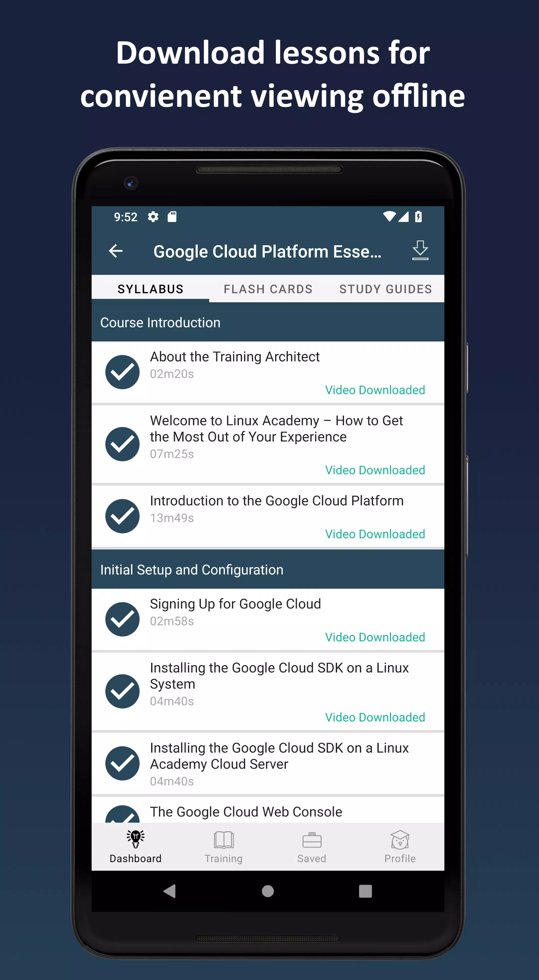Toggle completion check for Welcome to Linux Academy
The height and width of the screenshot is (980, 539).
[x=122, y=444]
